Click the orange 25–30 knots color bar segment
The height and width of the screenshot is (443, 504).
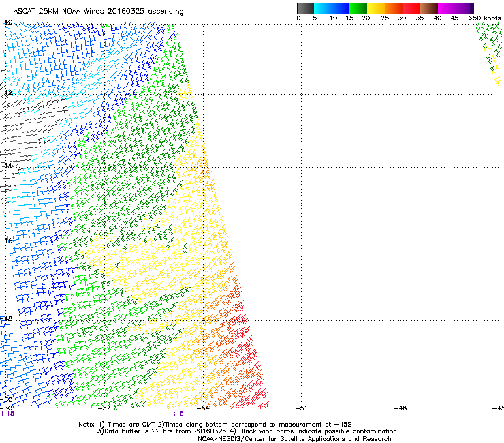(x=394, y=8)
